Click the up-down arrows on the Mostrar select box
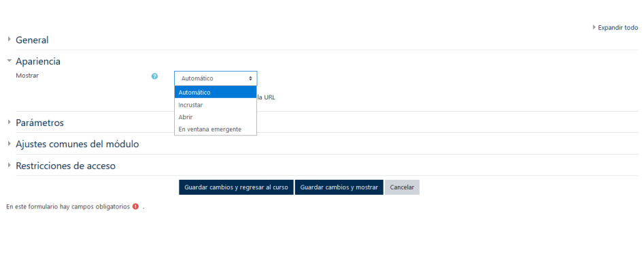Screen dimensions: 644x265 point(250,78)
